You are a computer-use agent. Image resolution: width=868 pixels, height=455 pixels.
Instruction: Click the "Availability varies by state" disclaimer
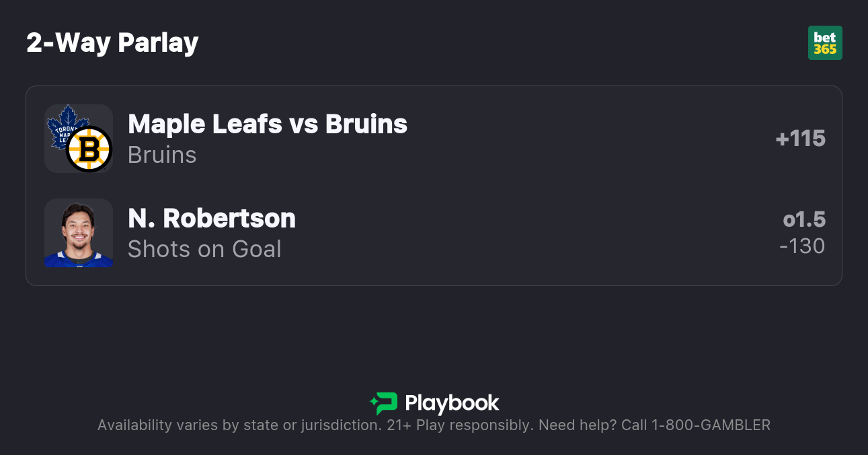[239, 425]
